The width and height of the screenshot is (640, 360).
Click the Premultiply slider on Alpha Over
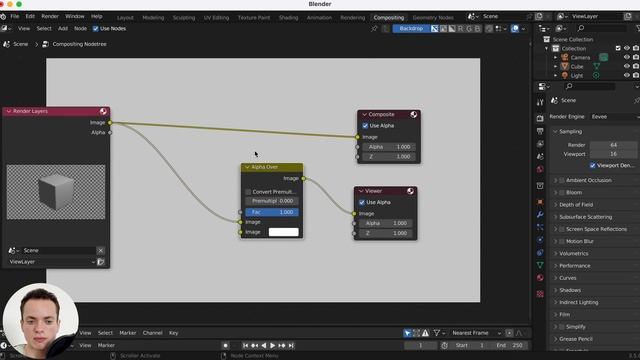click(272, 201)
